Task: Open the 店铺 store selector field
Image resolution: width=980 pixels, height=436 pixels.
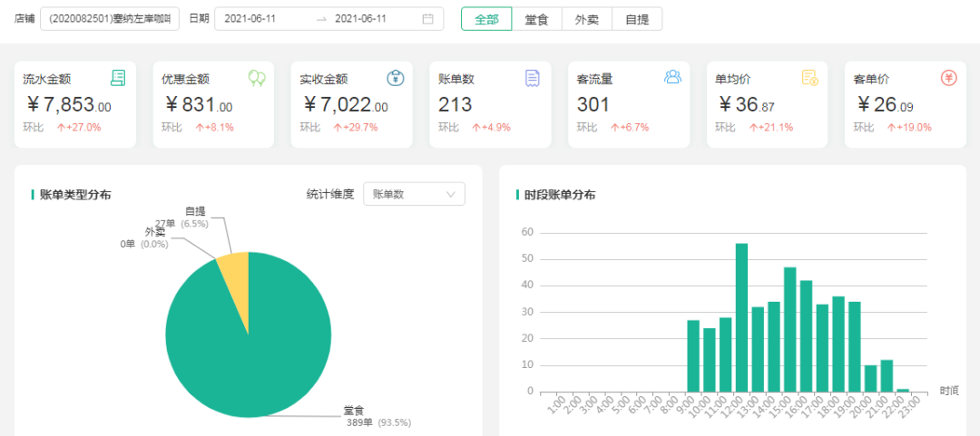Action: pos(110,19)
